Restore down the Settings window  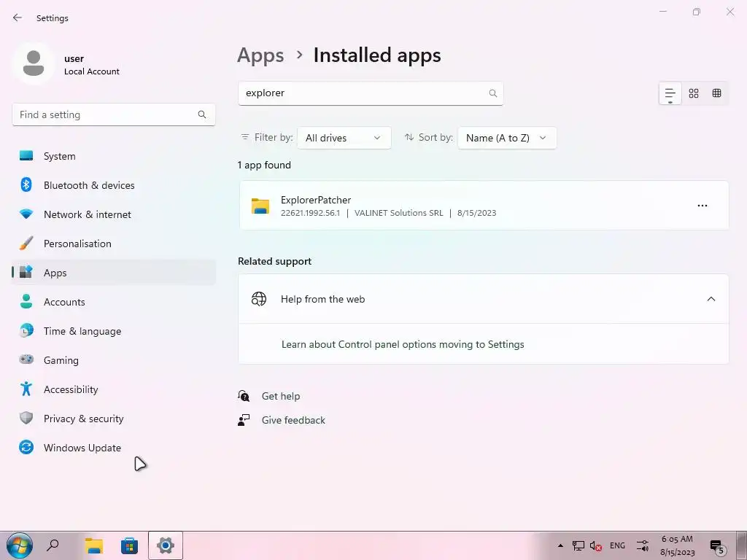tap(697, 12)
